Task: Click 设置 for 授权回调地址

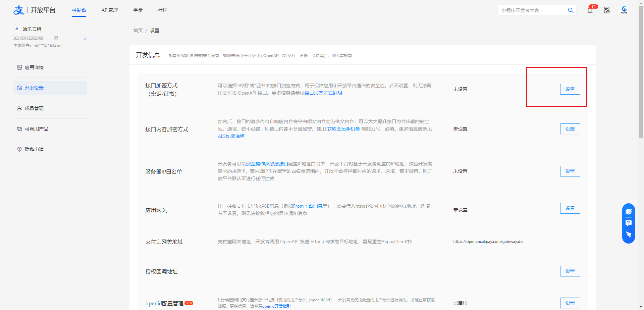Action: pyautogui.click(x=570, y=271)
